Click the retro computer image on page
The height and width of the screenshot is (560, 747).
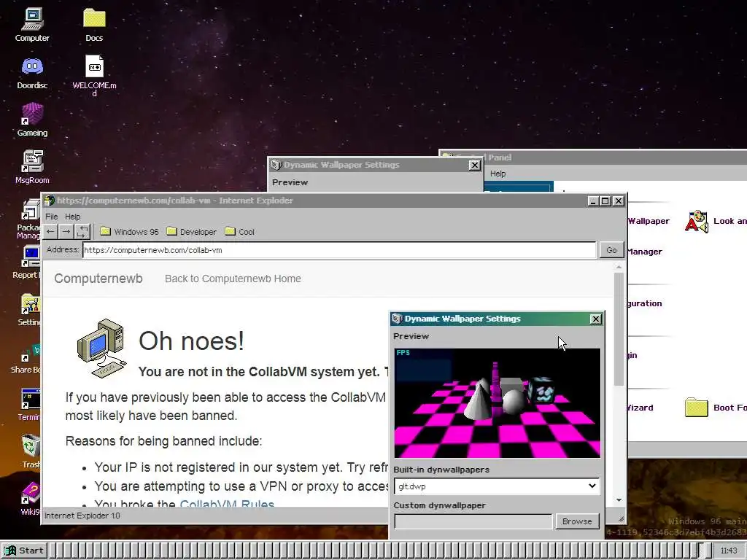point(101,348)
